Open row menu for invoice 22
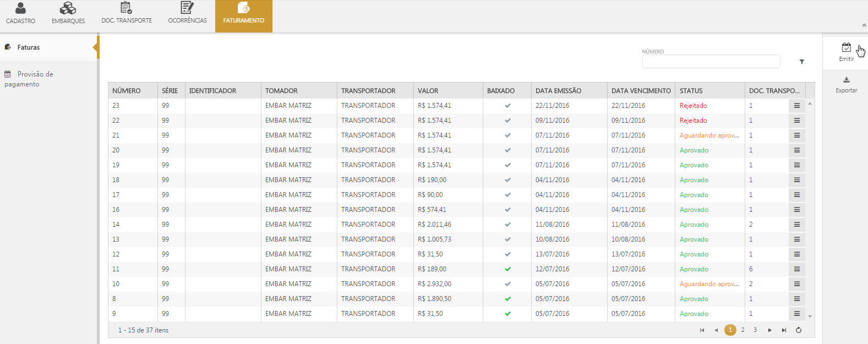 coord(796,121)
